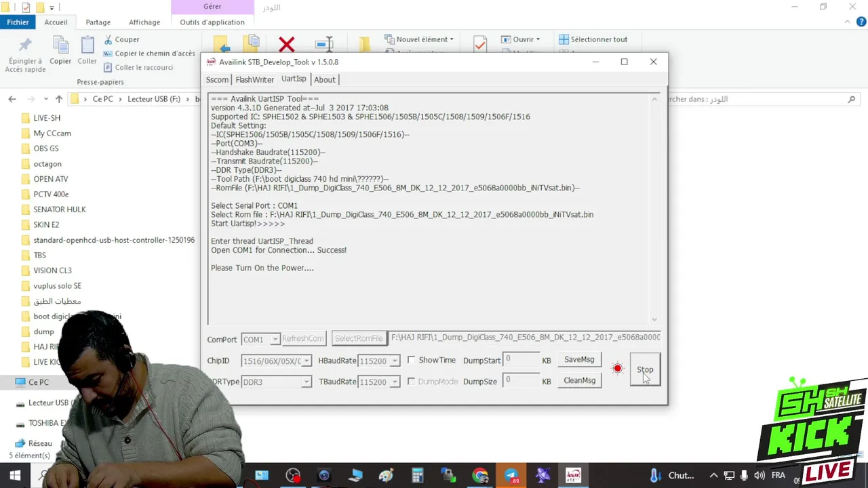Click Couper in the ribbon
The height and width of the screenshot is (488, 868).
pos(121,39)
